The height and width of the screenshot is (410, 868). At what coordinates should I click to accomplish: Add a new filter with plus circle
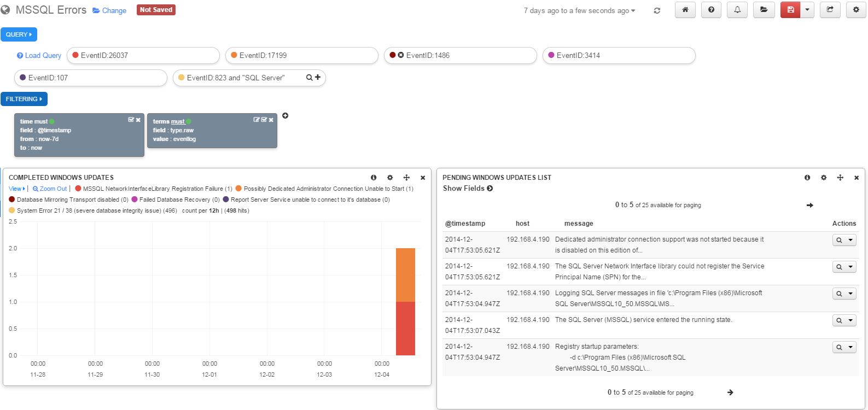click(286, 116)
